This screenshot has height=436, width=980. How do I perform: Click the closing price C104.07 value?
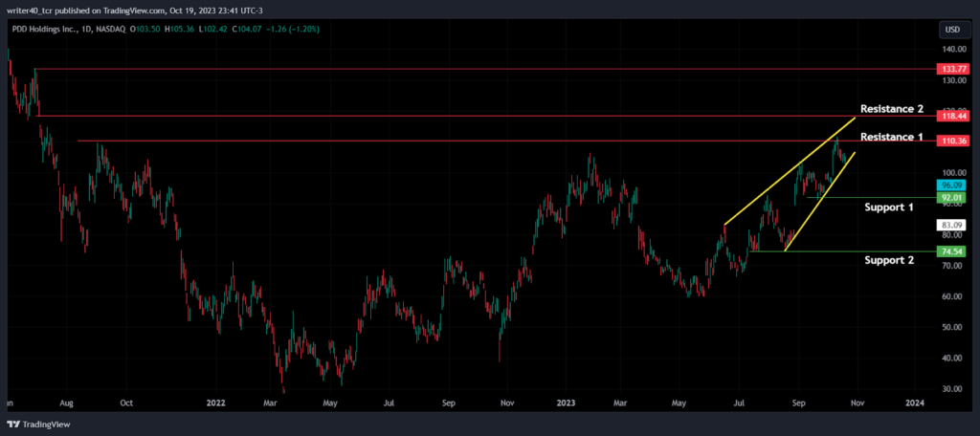point(247,29)
